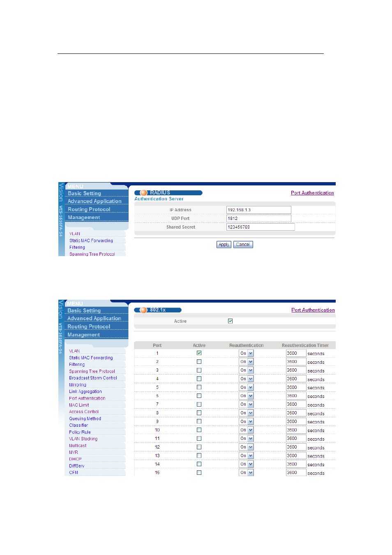Enable Active checkbox for port 10
The height and width of the screenshot is (555, 392).
pos(199,430)
